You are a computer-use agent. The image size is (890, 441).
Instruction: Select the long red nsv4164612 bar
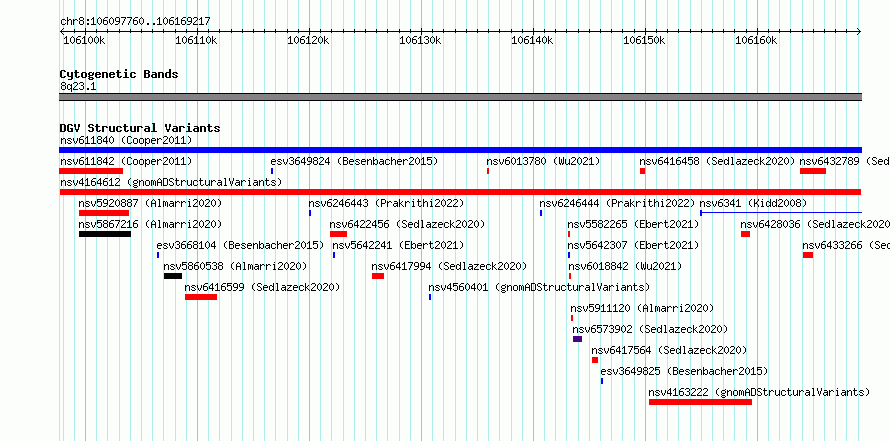460,192
